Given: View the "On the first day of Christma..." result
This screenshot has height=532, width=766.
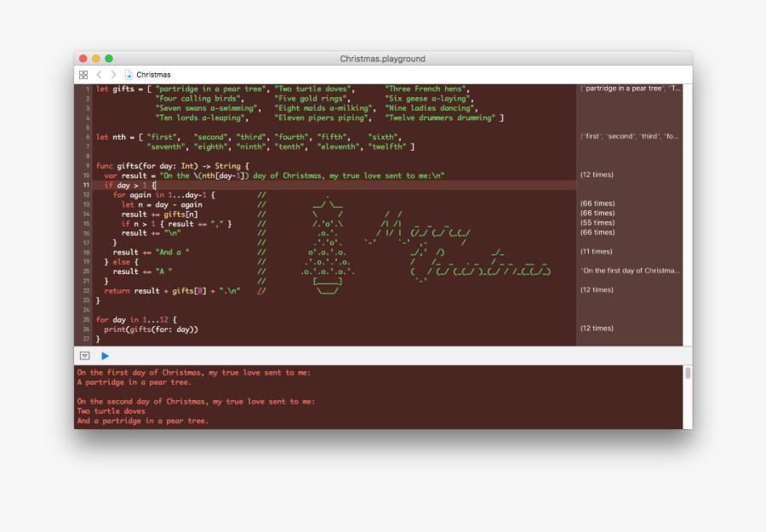Looking at the screenshot, I should 630,271.
